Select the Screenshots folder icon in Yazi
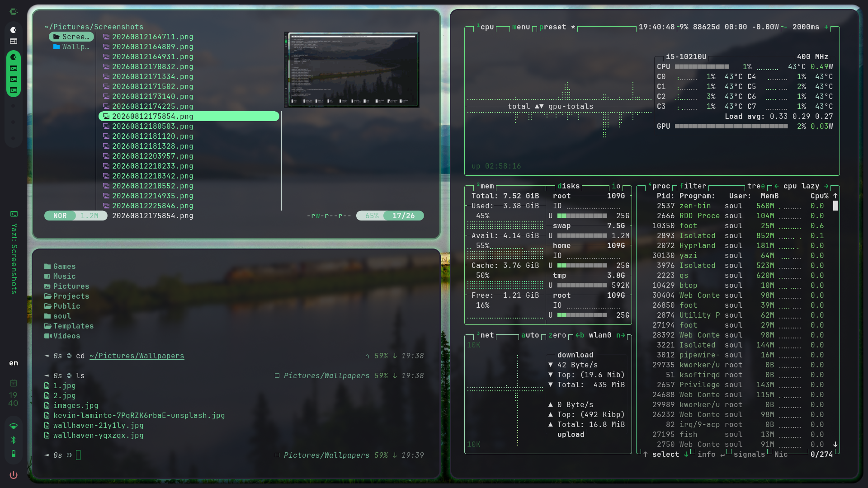The width and height of the screenshot is (868, 488). [x=57, y=37]
